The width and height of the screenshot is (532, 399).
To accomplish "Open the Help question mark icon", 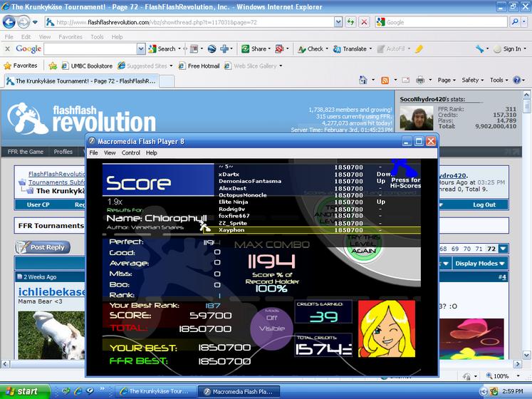I will click(517, 80).
